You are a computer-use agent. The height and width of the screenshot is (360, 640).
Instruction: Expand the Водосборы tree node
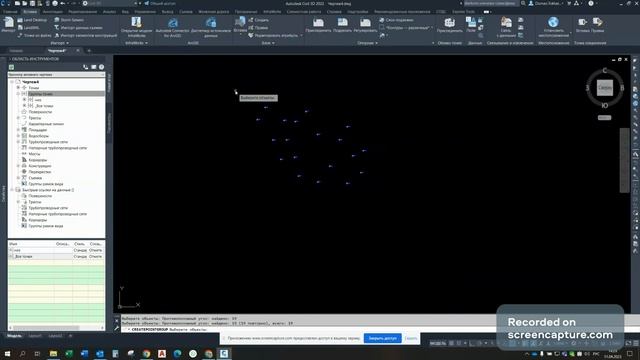18,136
